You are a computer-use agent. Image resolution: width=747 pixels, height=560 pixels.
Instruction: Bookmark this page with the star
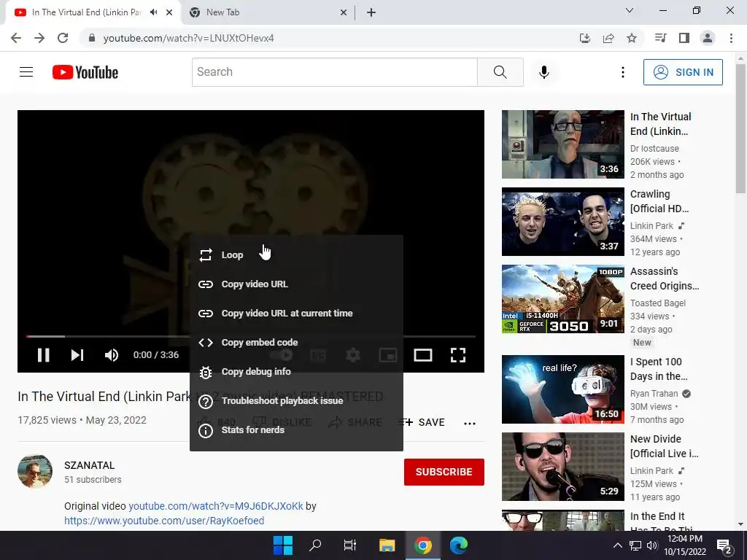(x=632, y=38)
